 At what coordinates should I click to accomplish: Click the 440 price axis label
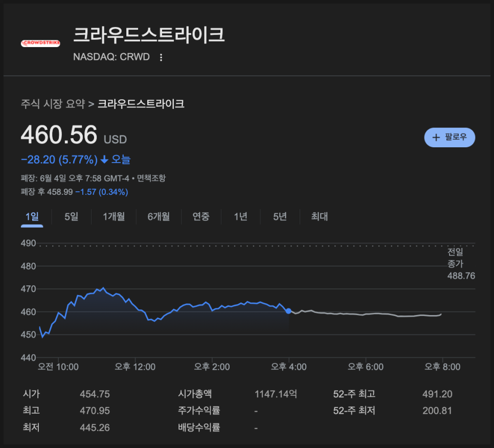(28, 357)
